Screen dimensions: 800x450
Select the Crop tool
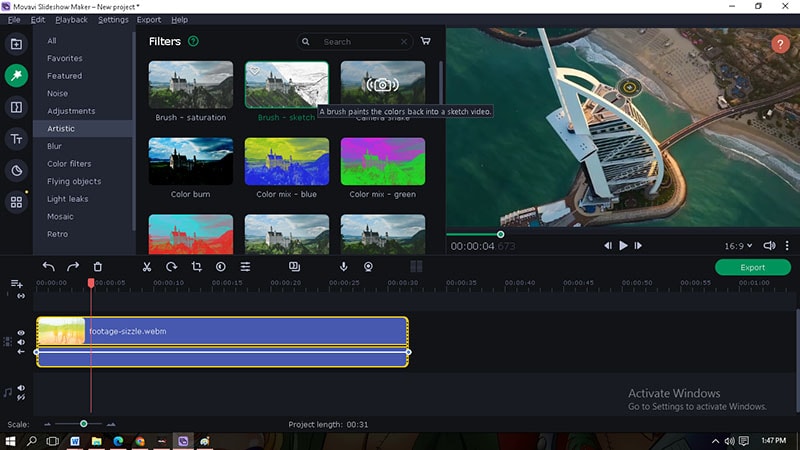pyautogui.click(x=196, y=266)
